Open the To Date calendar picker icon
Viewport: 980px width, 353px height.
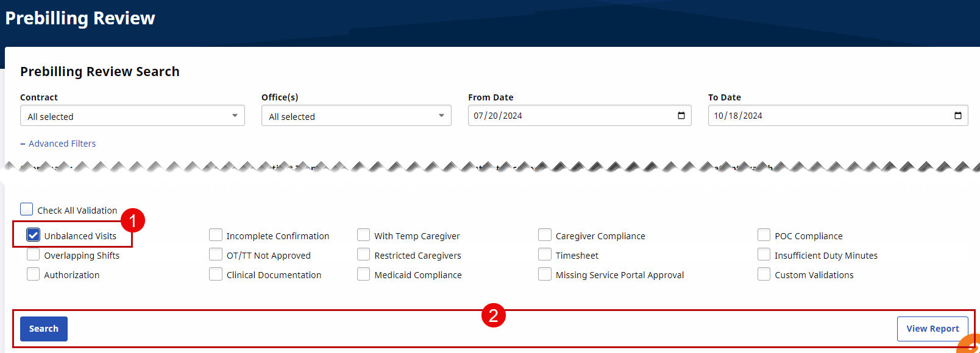(957, 116)
